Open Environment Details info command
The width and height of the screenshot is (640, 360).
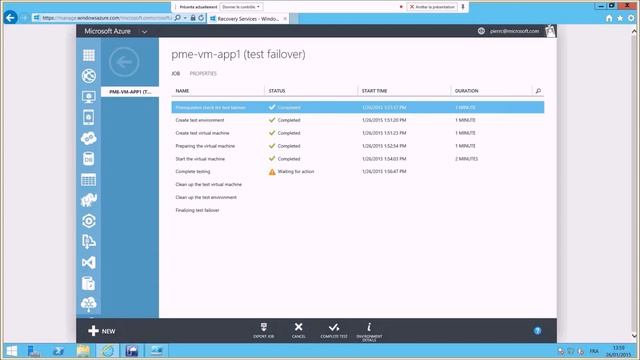click(369, 331)
